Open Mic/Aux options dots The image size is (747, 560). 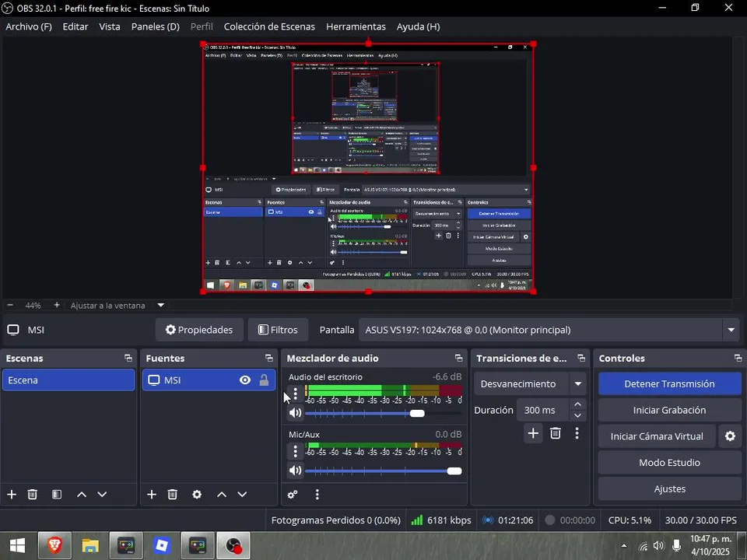[x=296, y=450]
